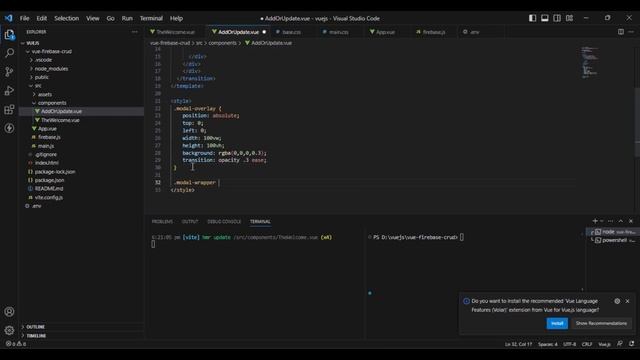This screenshot has width=640, height=360.
Task: Switch to the base.css editor tab
Action: click(x=291, y=32)
